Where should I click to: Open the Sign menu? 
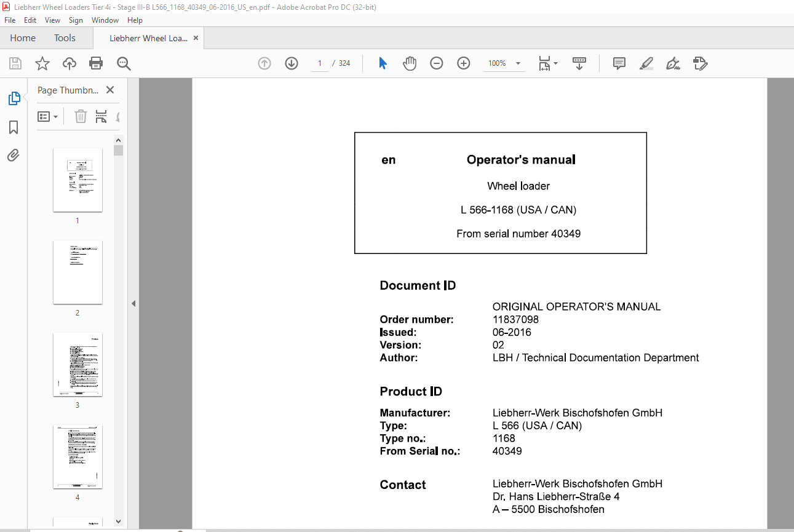pos(76,20)
